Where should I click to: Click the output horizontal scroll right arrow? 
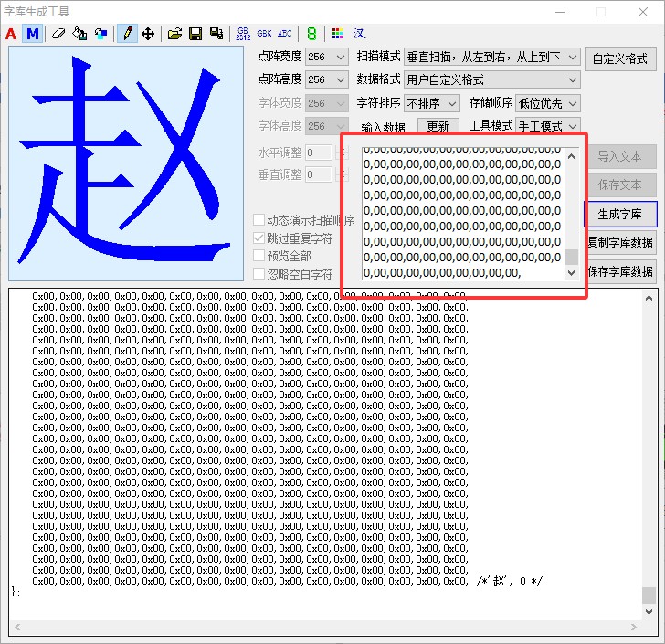(x=634, y=627)
